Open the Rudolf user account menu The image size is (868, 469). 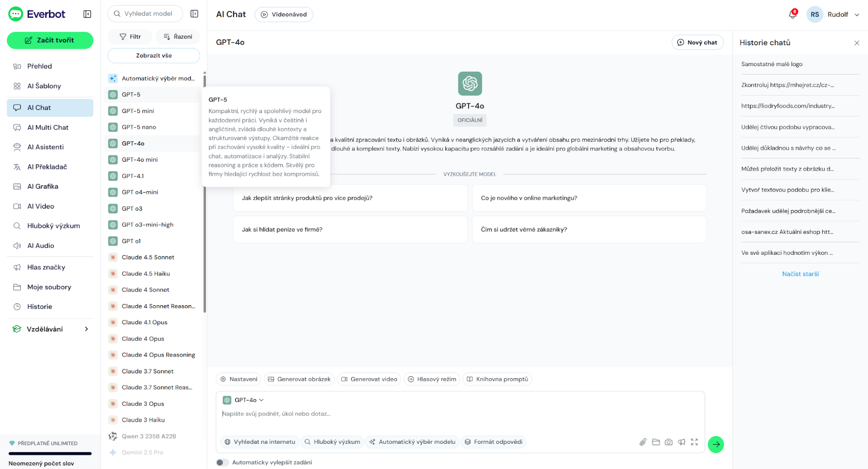point(833,14)
